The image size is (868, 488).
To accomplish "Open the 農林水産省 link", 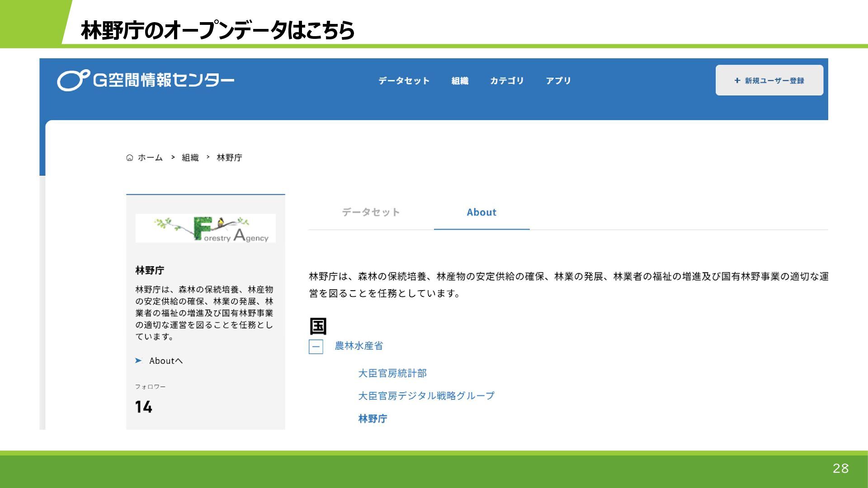I will tap(359, 346).
